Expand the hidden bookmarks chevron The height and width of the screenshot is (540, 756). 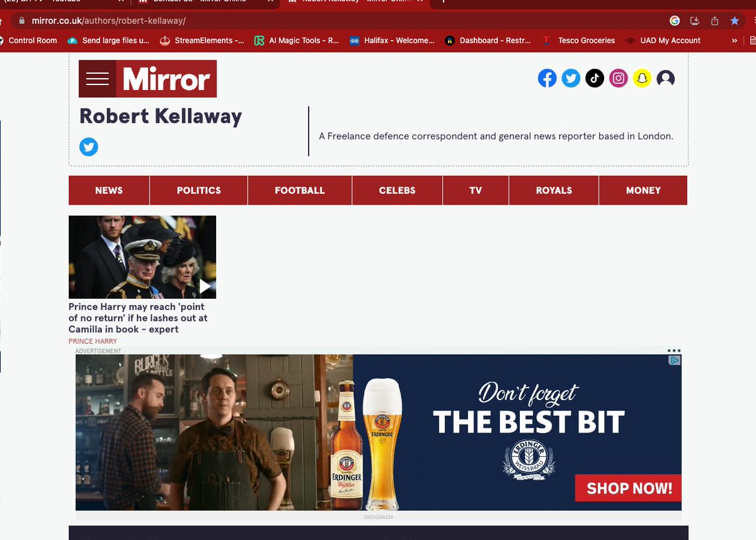735,40
